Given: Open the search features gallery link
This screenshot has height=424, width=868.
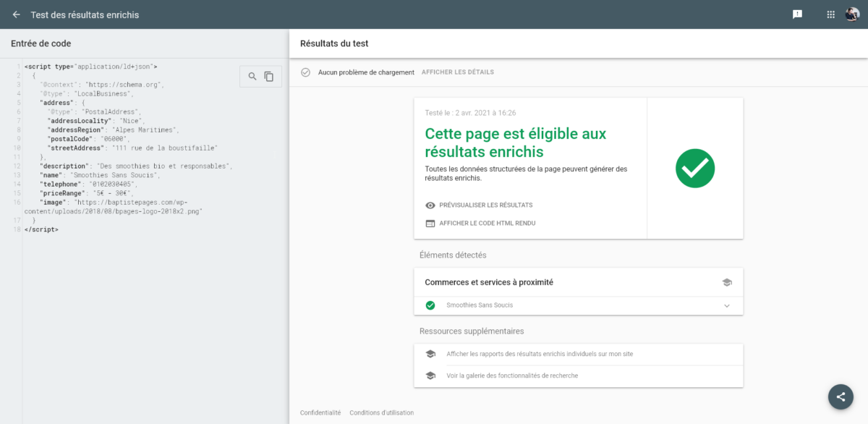Looking at the screenshot, I should (x=512, y=376).
